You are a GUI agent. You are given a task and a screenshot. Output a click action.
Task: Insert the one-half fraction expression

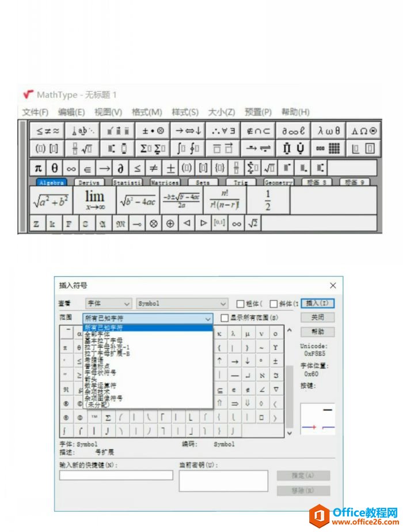268,200
